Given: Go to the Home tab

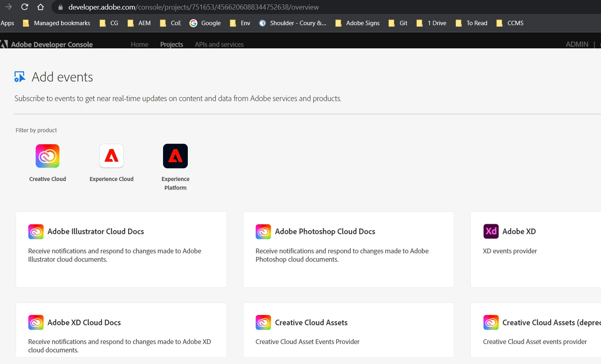Looking at the screenshot, I should click(139, 44).
